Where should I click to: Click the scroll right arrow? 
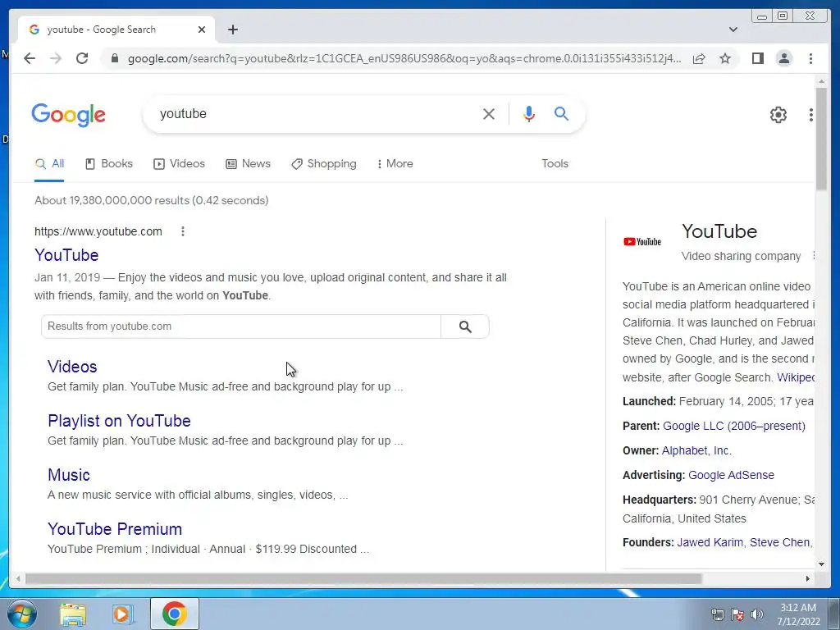point(808,578)
